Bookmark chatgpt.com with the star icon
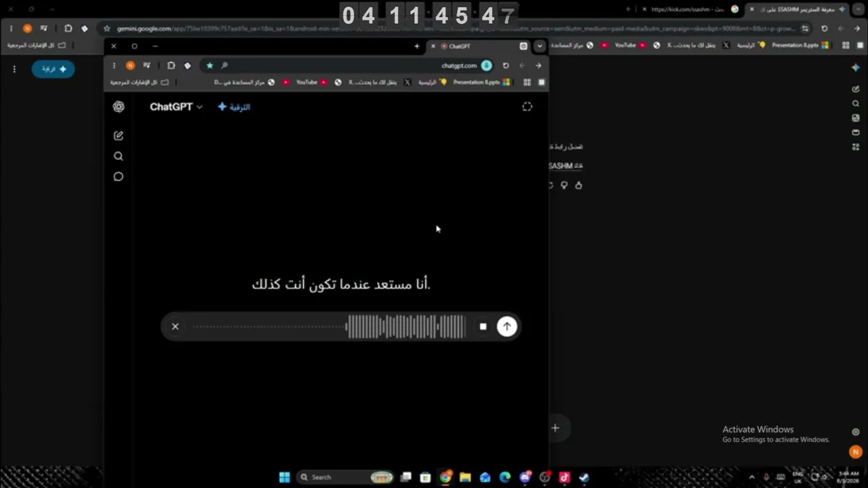Screen dimensions: 868x488 (210, 66)
